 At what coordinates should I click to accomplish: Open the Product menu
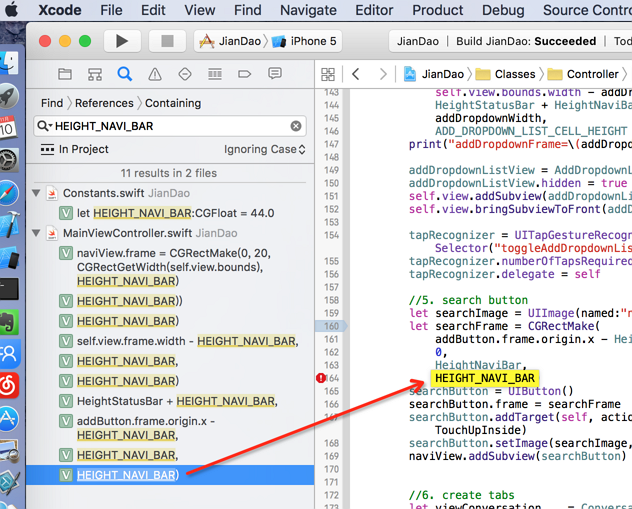point(437,10)
